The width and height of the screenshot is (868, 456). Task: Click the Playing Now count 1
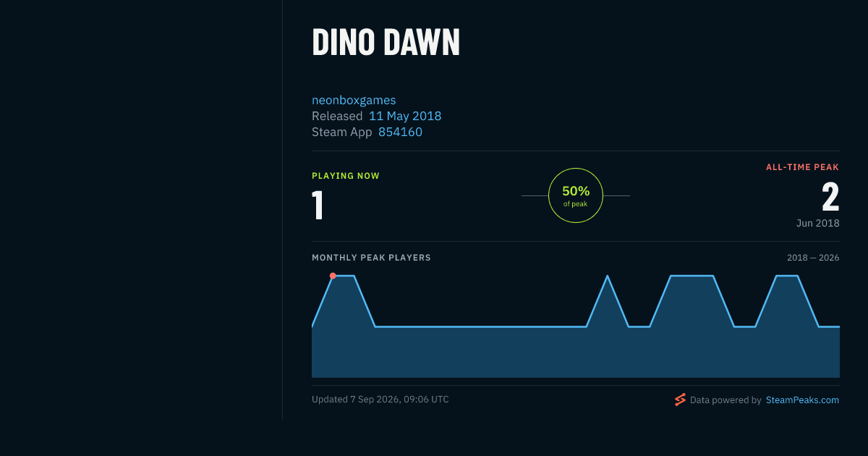point(317,205)
